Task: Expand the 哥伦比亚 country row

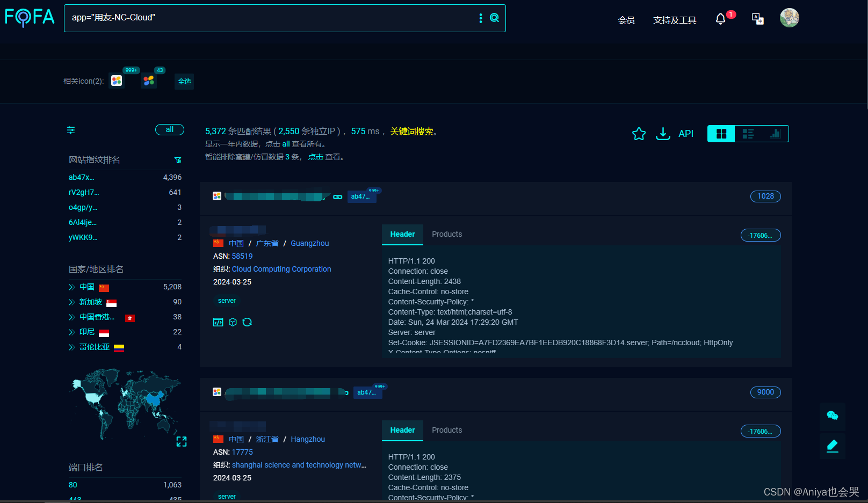Action: pyautogui.click(x=71, y=347)
